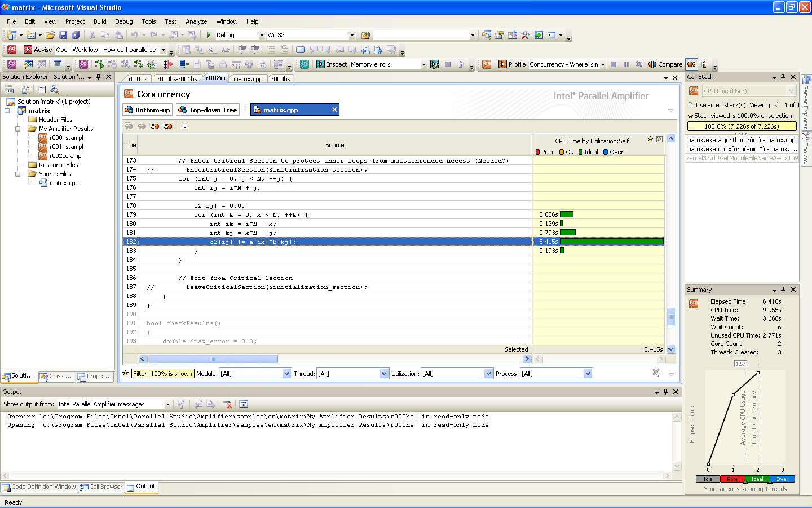Expand the Debug configuration dropdown
Screen dimensions: 812x508
pos(262,35)
